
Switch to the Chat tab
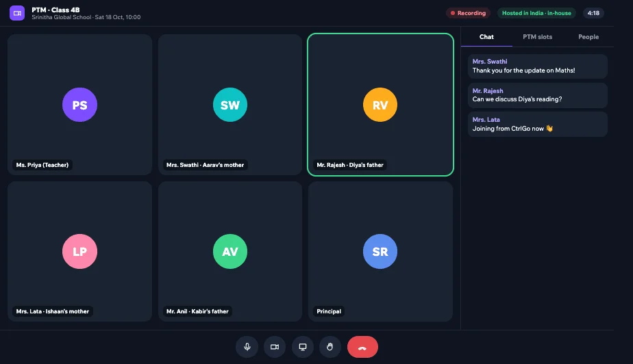tap(486, 37)
